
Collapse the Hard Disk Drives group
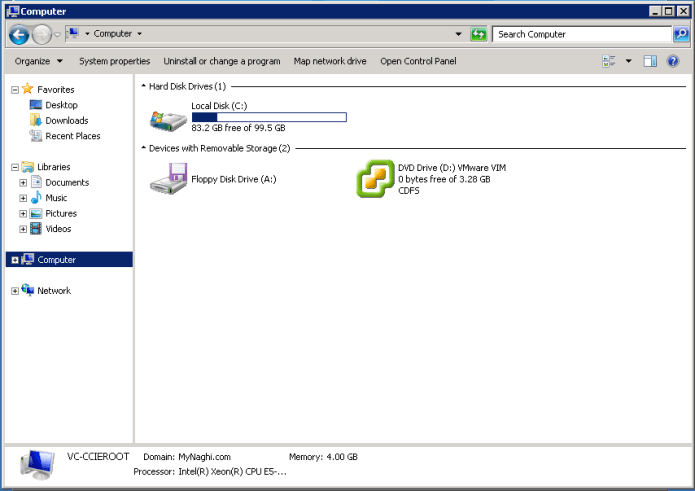click(143, 86)
